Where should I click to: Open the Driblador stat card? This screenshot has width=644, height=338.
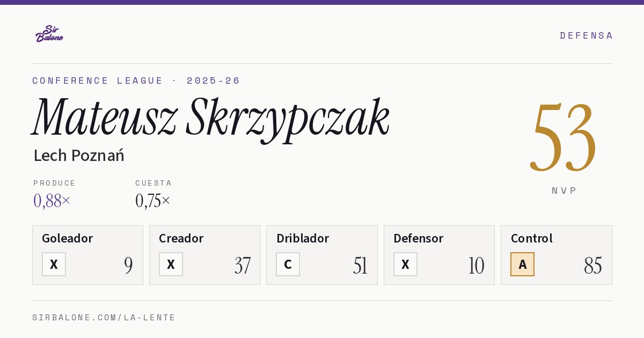(322, 255)
